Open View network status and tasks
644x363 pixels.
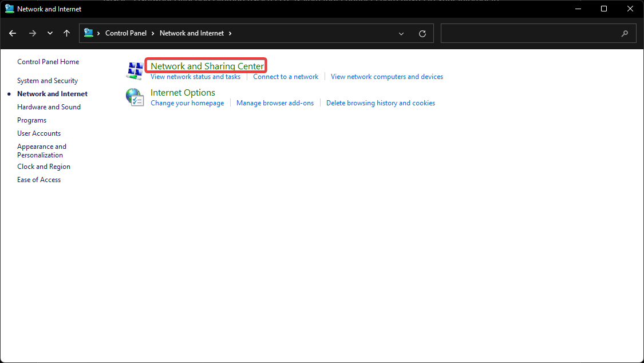[x=195, y=76]
